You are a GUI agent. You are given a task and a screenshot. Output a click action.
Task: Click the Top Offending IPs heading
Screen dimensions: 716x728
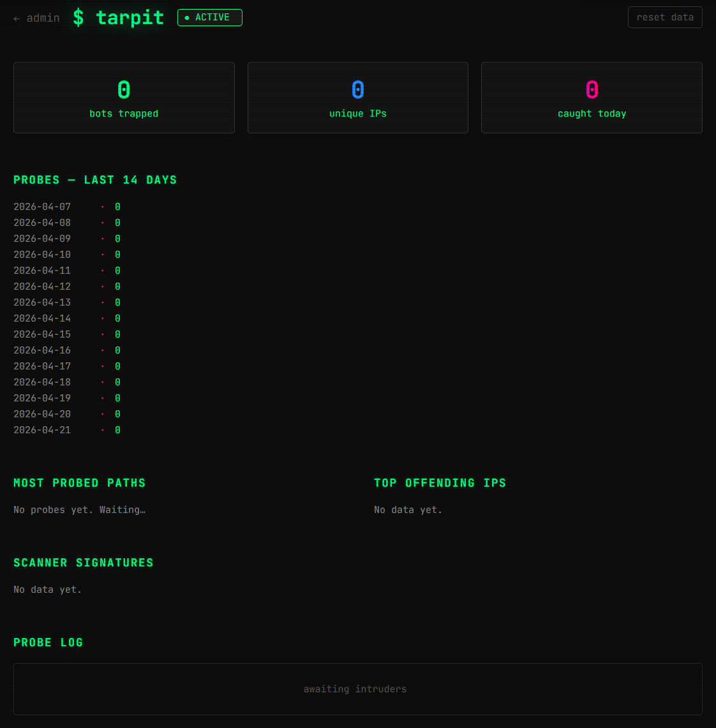coord(440,483)
